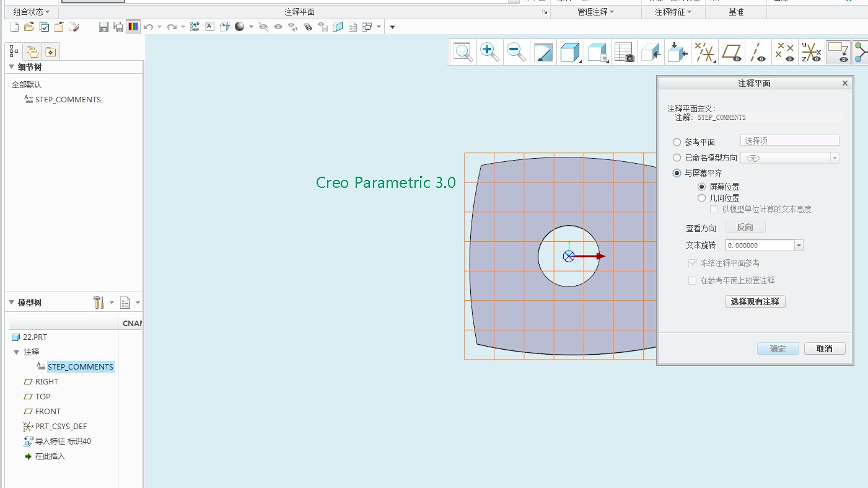
Task: Click the Redo arrow
Action: click(172, 27)
